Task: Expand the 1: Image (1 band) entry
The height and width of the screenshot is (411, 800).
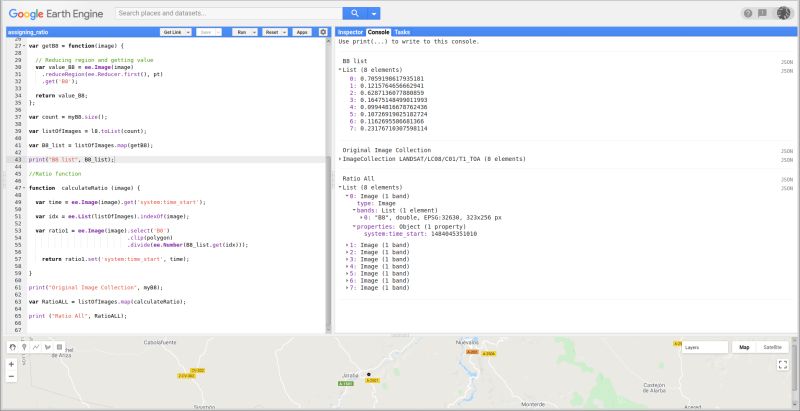Action: tap(347, 245)
